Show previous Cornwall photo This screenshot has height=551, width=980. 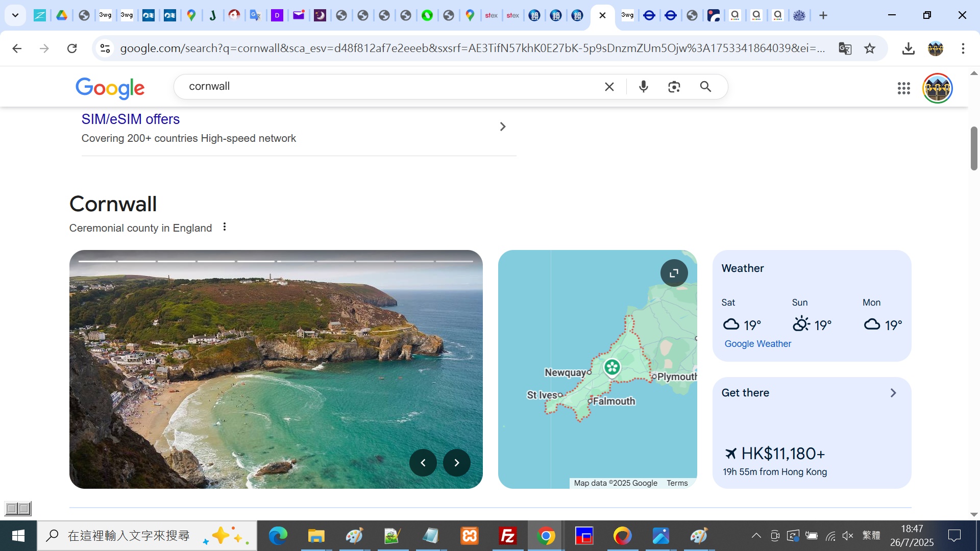tap(423, 463)
